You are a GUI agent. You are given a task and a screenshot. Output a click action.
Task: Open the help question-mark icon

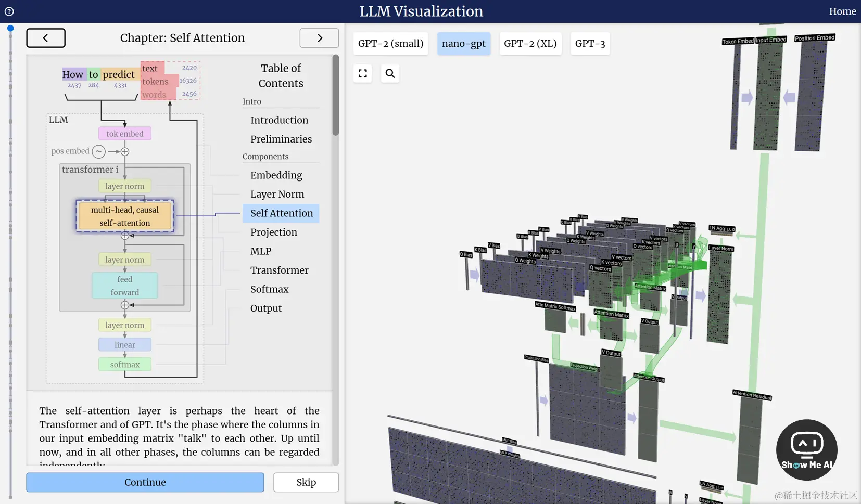pyautogui.click(x=9, y=11)
